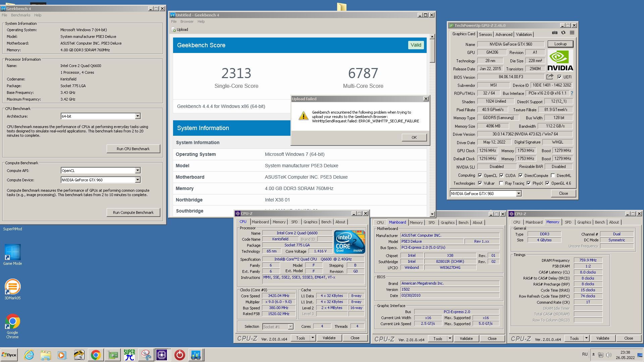The width and height of the screenshot is (644, 362).
Task: Switch to CPU-Z in the taskbar
Action: point(162,355)
